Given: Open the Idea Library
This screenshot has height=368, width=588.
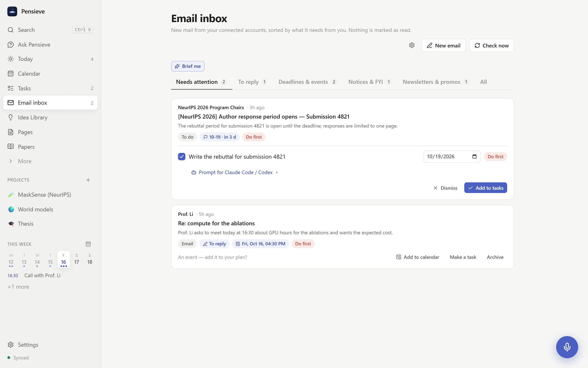Looking at the screenshot, I should click(x=50, y=117).
